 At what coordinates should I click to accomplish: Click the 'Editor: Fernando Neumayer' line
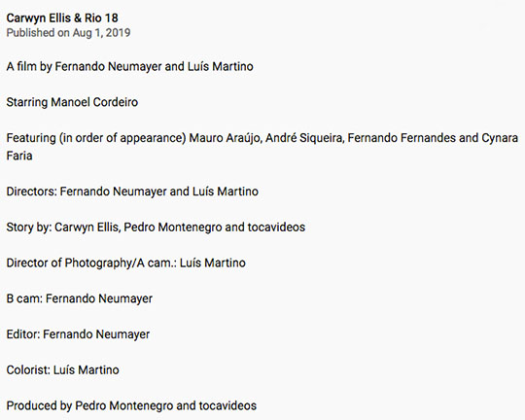click(78, 334)
